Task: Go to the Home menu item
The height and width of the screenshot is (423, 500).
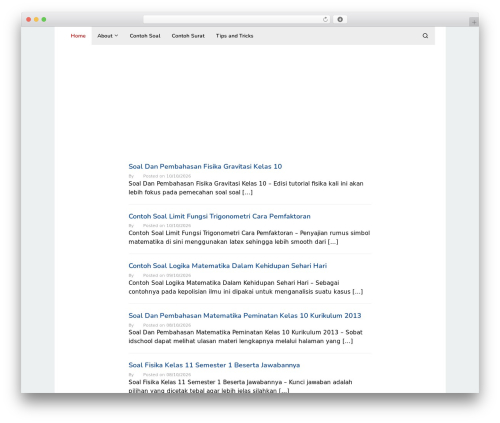Action: click(x=78, y=36)
